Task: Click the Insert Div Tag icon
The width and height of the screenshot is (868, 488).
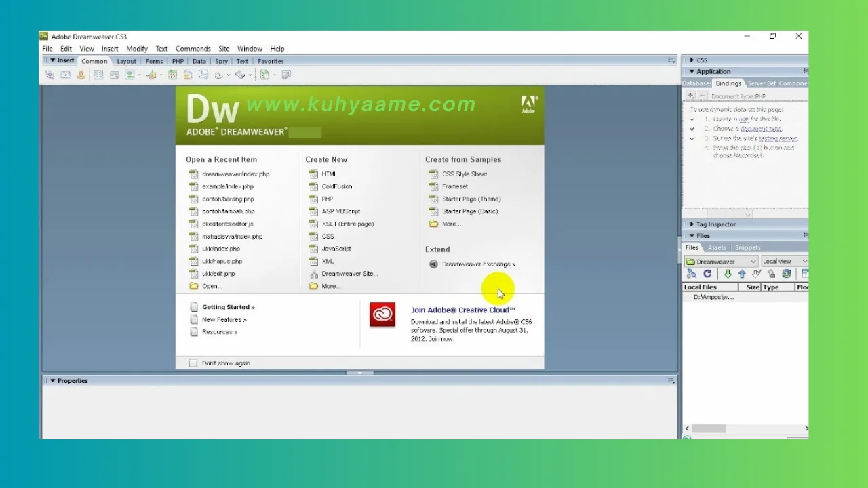Action: [x=114, y=75]
